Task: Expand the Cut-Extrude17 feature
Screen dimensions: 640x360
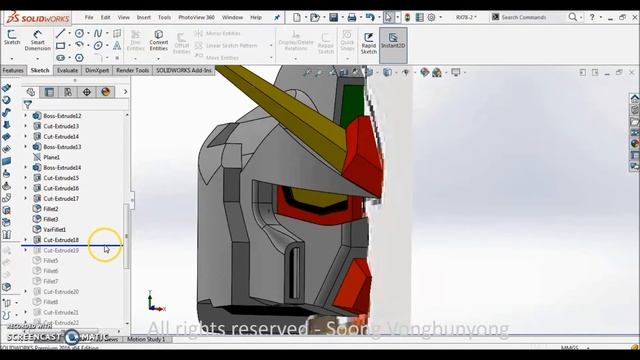Action: tap(26, 198)
